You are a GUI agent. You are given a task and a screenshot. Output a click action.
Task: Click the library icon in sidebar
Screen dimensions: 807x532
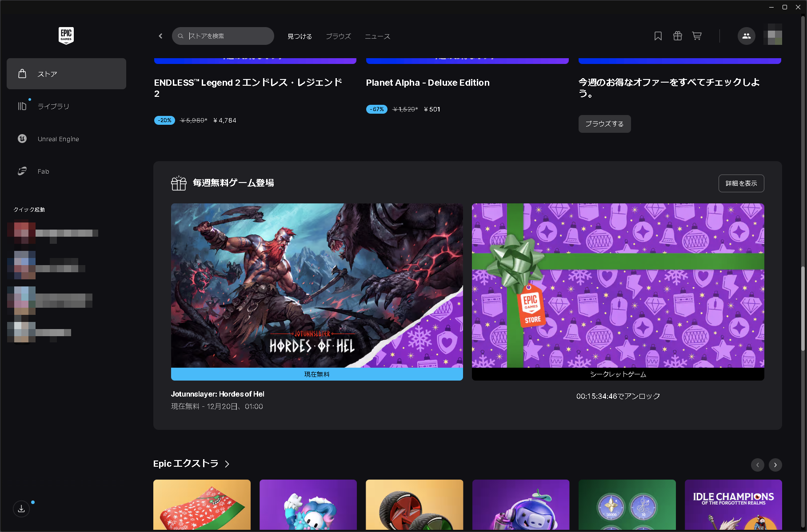[22, 106]
